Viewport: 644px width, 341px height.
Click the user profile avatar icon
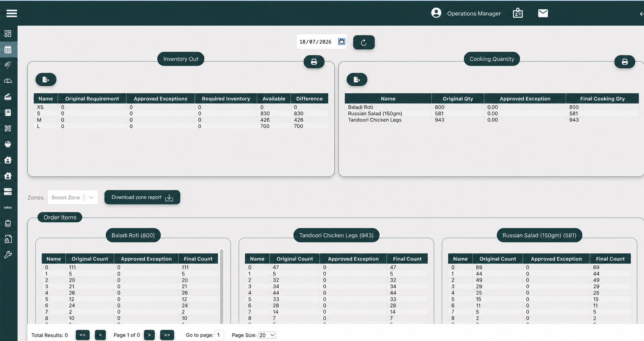(436, 13)
